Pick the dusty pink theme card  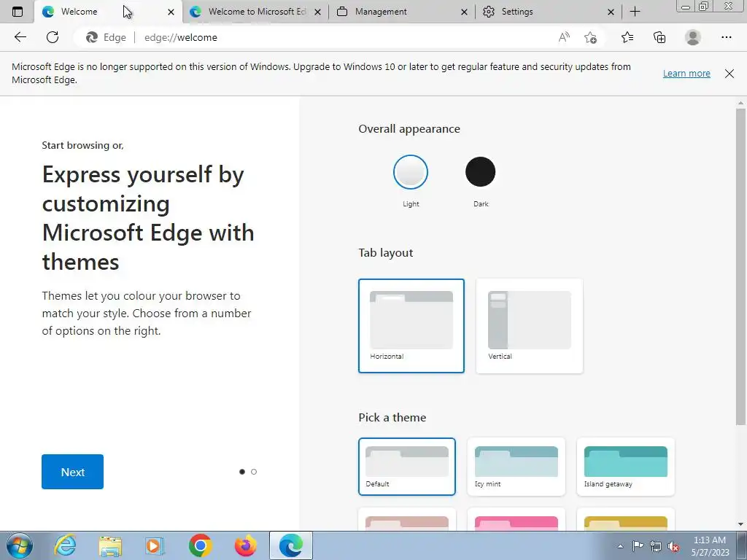407,519
